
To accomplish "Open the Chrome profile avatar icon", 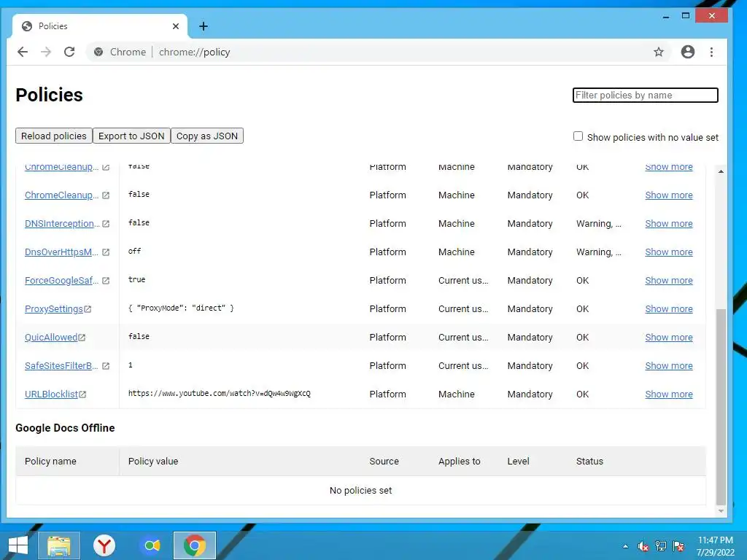I will point(687,52).
